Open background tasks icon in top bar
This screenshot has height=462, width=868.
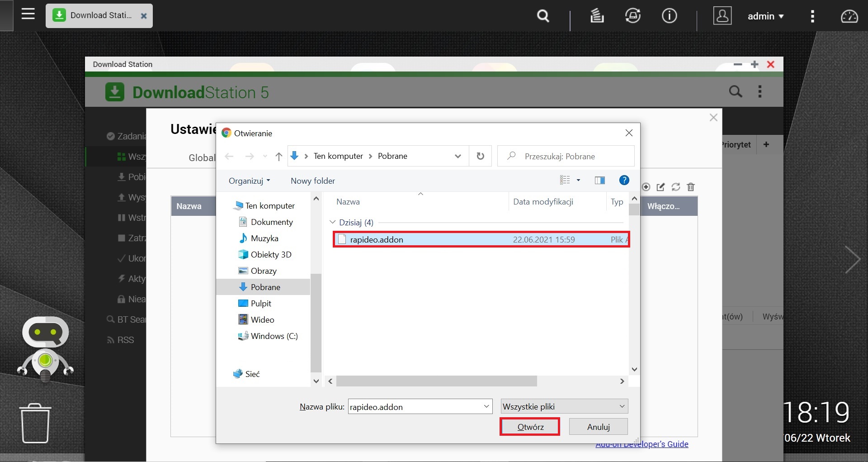point(597,16)
